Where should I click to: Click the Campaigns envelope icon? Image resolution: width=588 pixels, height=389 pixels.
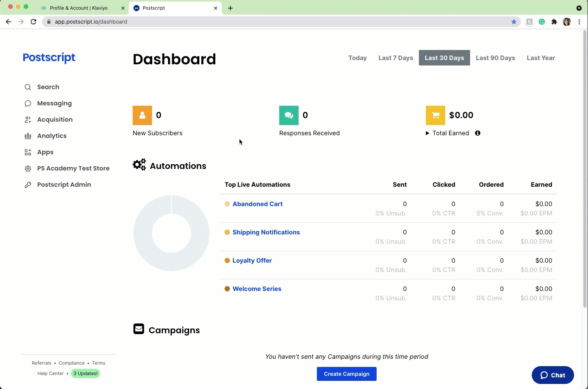click(138, 329)
